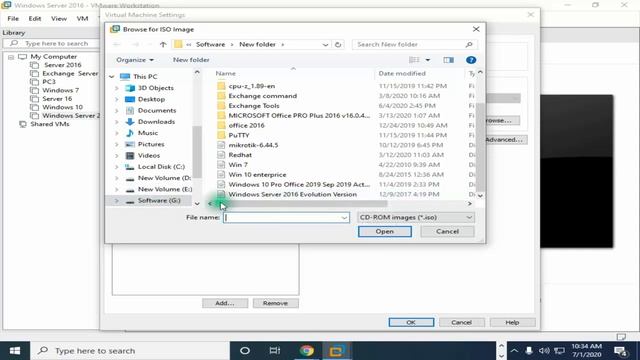Click Remove in Virtual Machine Settings
The width and height of the screenshot is (640, 360).
276,303
